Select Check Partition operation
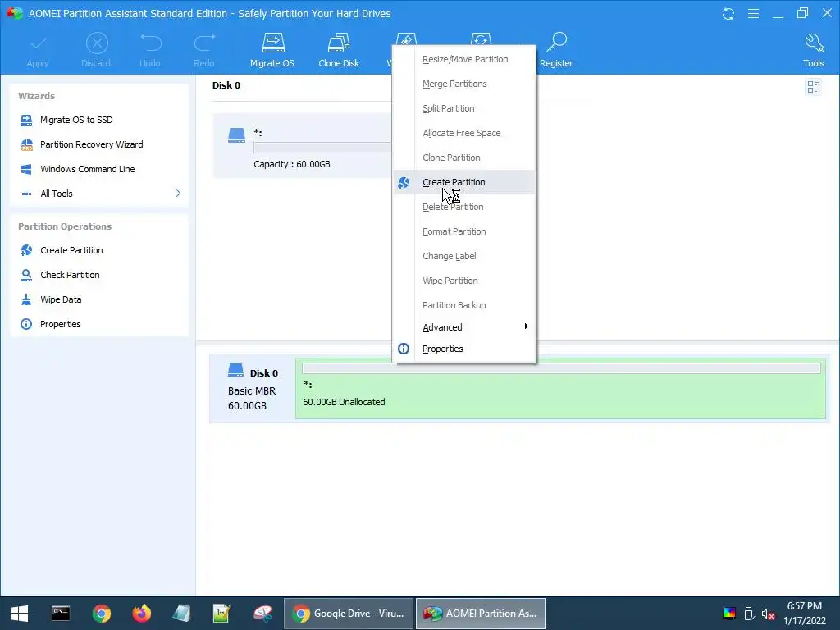The image size is (840, 630). coord(70,275)
